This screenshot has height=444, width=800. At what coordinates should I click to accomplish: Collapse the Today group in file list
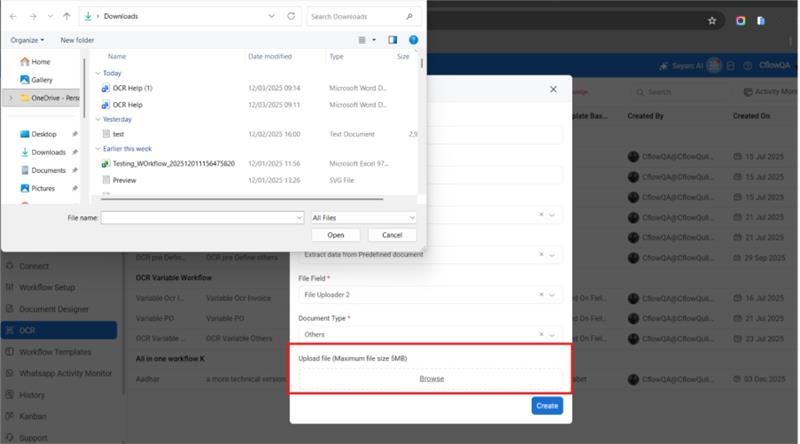pos(98,73)
